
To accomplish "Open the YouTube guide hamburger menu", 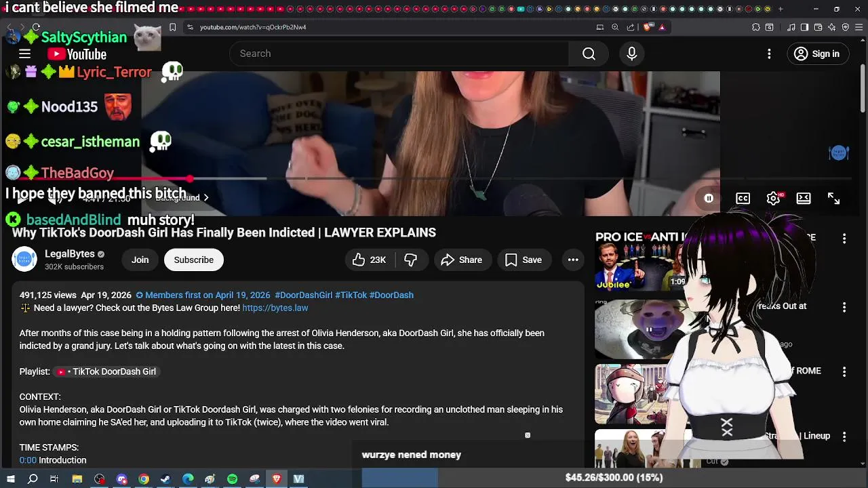I will tap(24, 54).
